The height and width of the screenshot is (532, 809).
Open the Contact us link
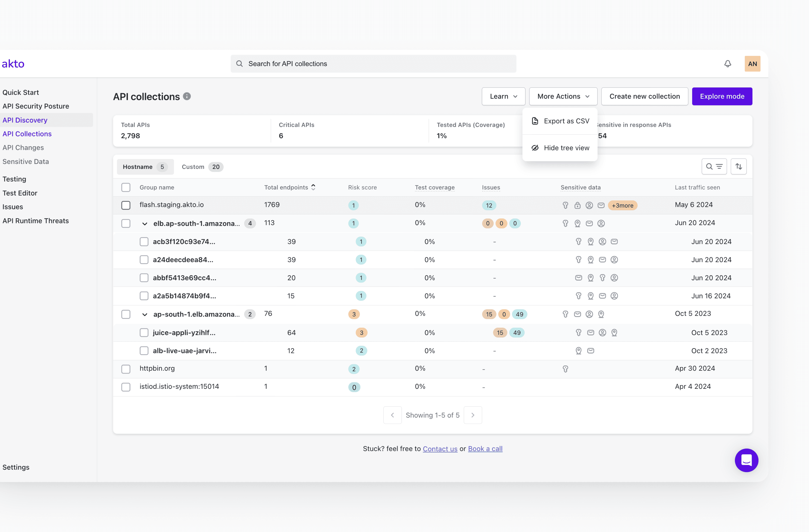pos(440,449)
